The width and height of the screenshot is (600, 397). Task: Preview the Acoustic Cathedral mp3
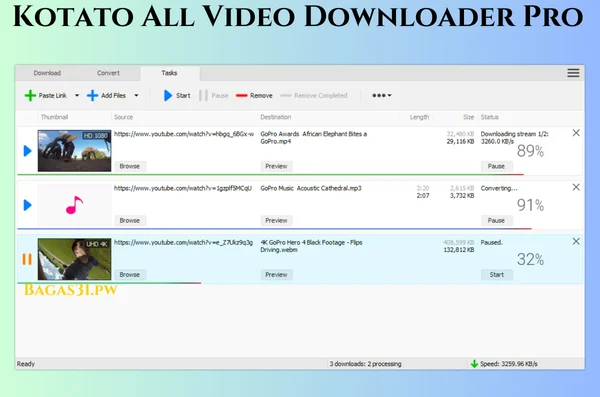pos(276,221)
